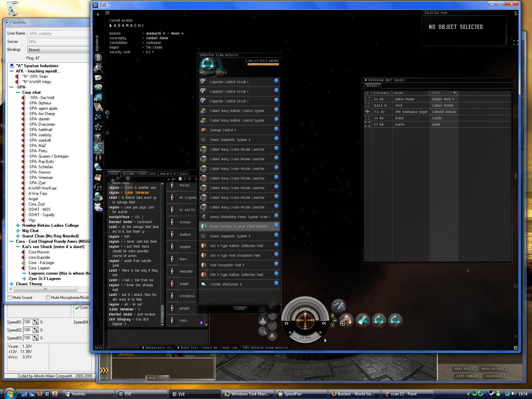Close the scan results window
532x399 pixels.
[x=240, y=309]
